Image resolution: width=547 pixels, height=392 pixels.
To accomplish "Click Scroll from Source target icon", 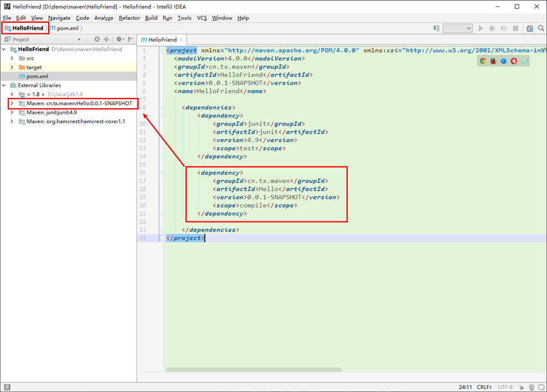I will click(x=97, y=39).
